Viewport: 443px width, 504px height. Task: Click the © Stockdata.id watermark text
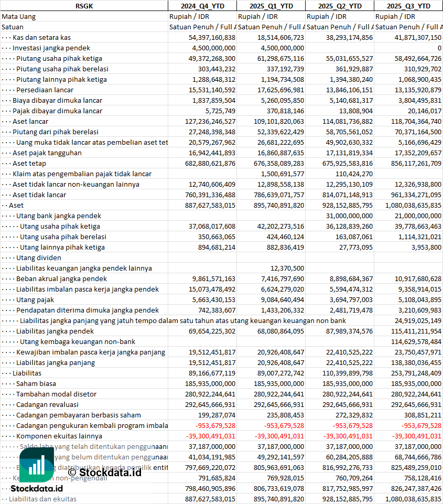tap(105, 473)
